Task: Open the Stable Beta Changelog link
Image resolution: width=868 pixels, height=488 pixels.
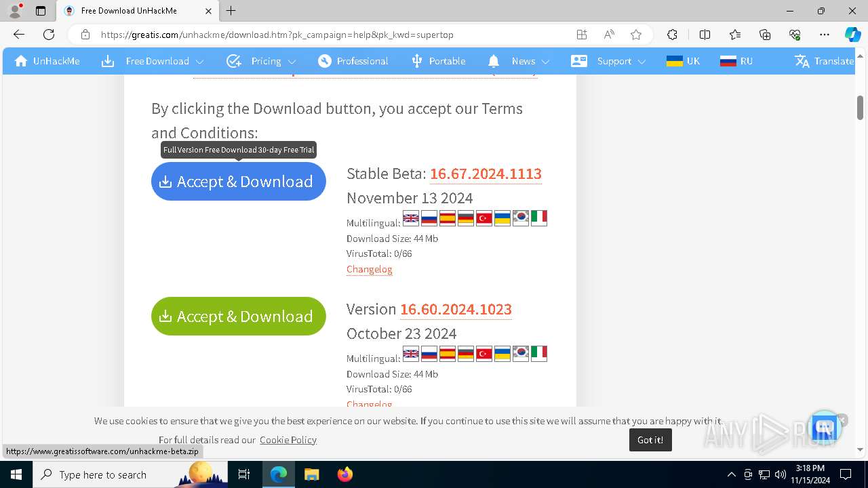Action: pyautogui.click(x=370, y=269)
